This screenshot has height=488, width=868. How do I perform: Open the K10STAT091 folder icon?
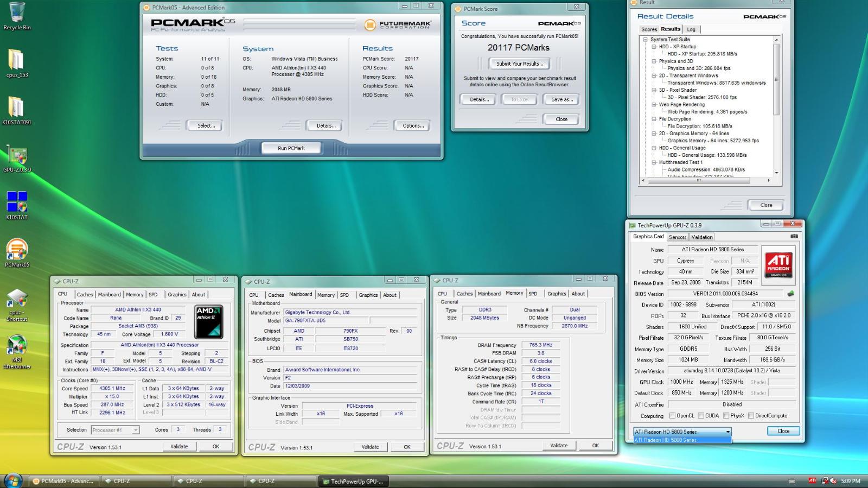[17, 110]
